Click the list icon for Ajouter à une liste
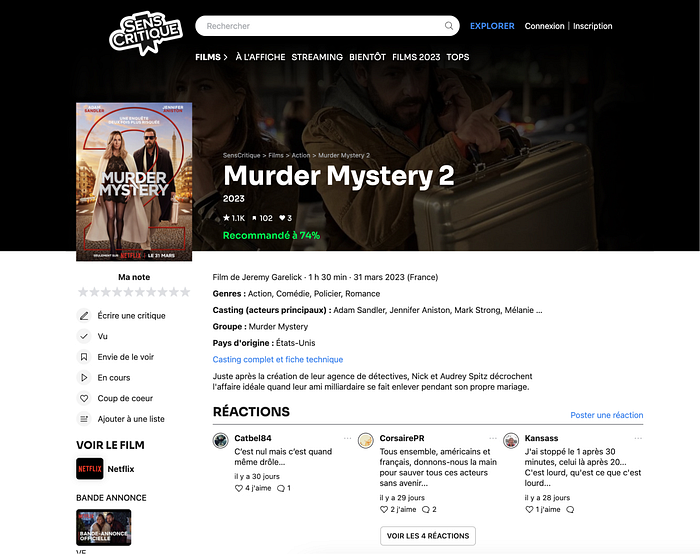 click(x=84, y=419)
